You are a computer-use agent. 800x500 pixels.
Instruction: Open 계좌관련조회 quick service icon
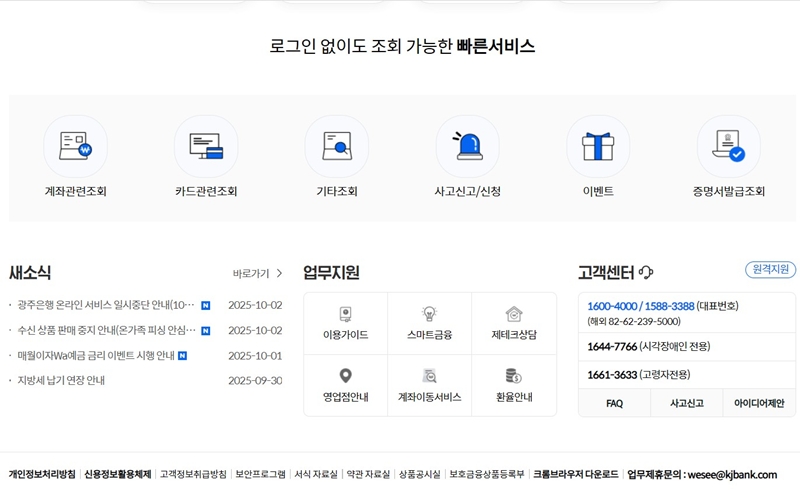coord(76,146)
